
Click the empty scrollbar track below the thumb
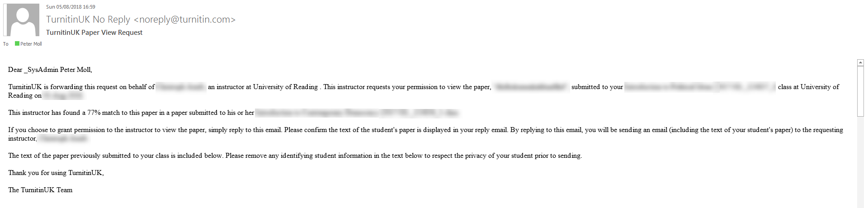coord(860,163)
